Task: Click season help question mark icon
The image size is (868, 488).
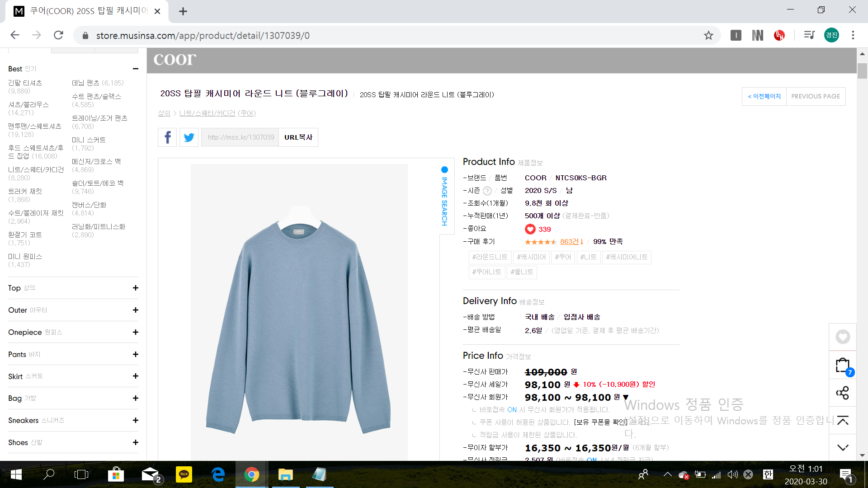Action: (487, 191)
